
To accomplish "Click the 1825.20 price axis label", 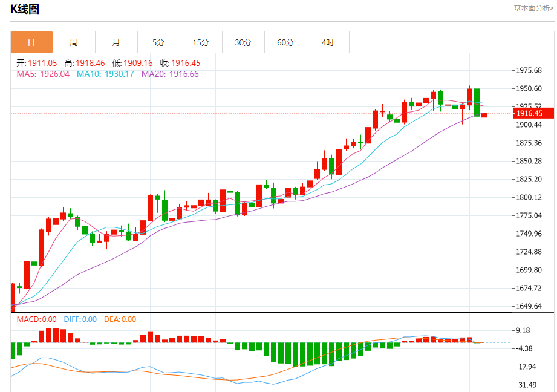I will pyautogui.click(x=529, y=179).
